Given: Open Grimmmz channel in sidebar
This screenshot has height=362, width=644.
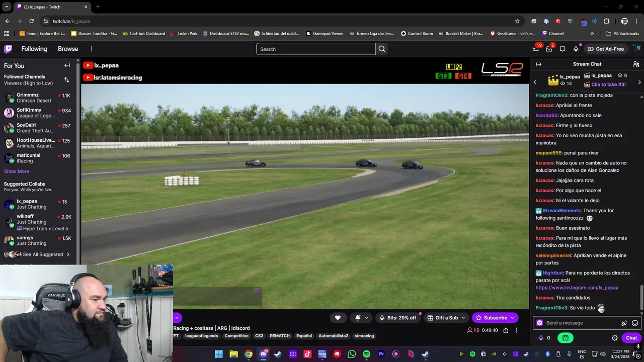Looking at the screenshot, I should tap(38, 98).
